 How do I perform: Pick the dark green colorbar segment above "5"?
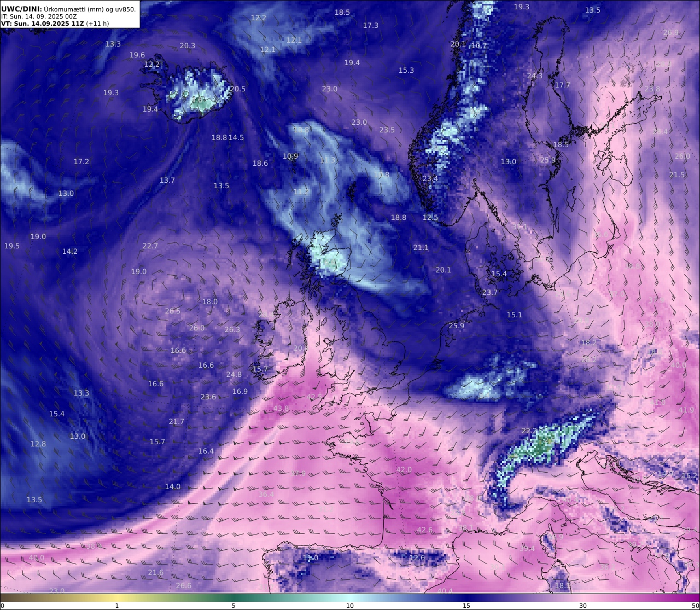234,597
